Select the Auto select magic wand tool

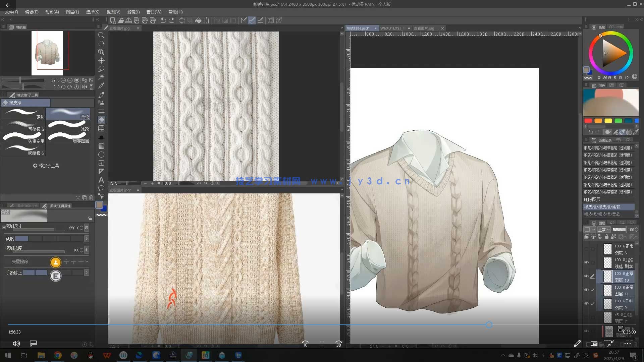tap(101, 77)
